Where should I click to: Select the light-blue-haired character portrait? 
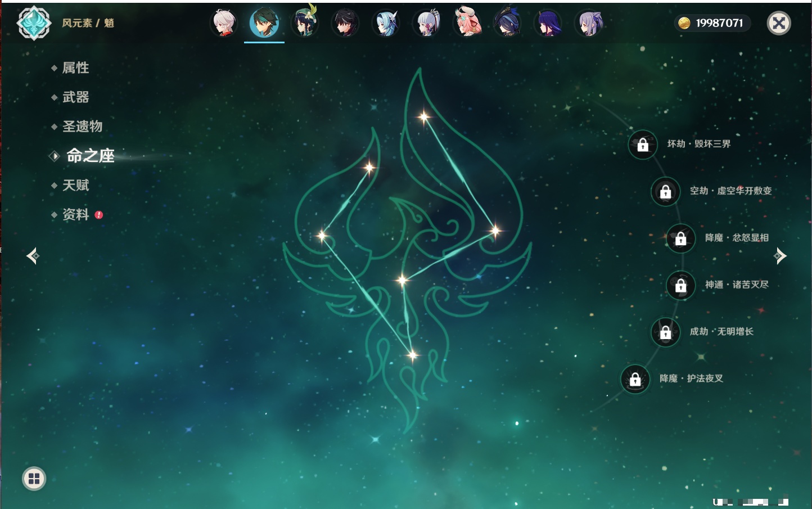tap(386, 23)
